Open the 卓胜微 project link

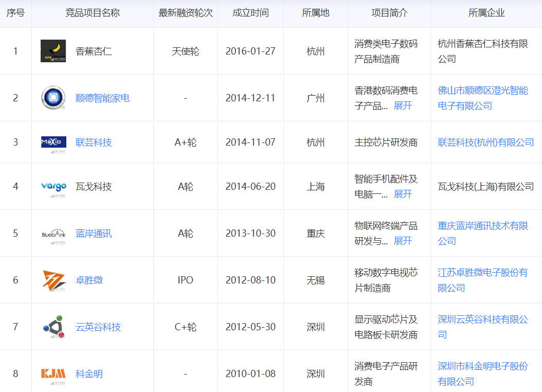coord(89,280)
